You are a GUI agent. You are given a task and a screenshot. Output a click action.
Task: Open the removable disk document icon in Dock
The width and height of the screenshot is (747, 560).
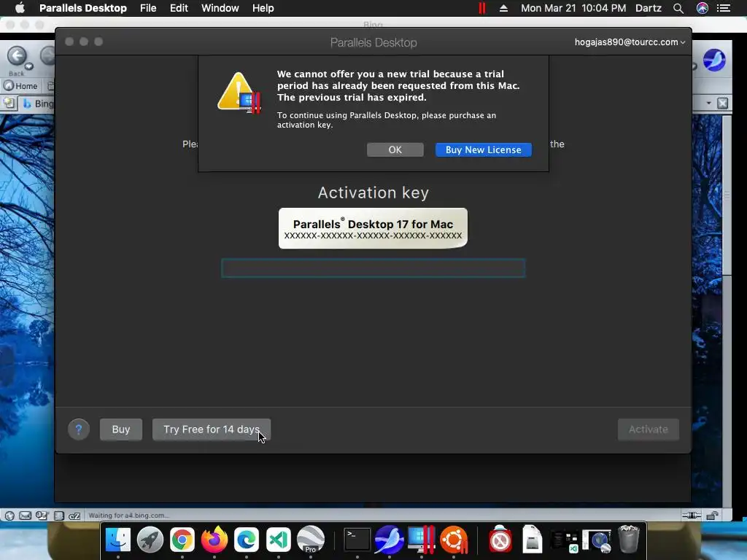(532, 540)
